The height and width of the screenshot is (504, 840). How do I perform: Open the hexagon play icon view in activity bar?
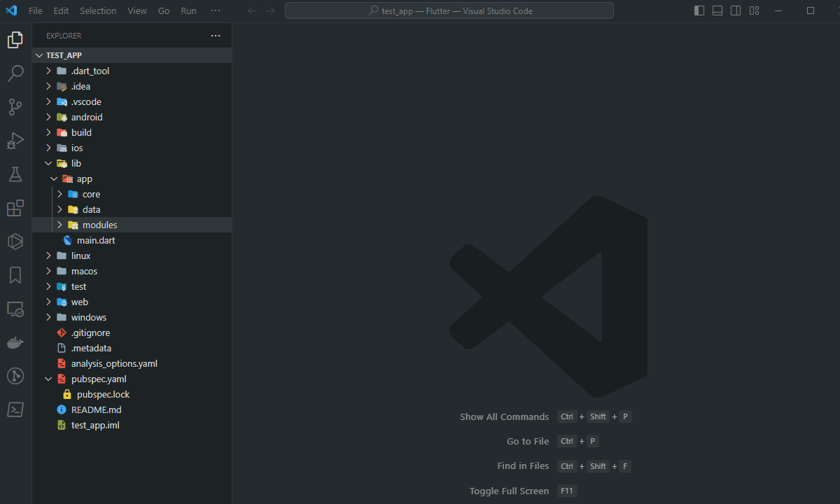point(15,241)
